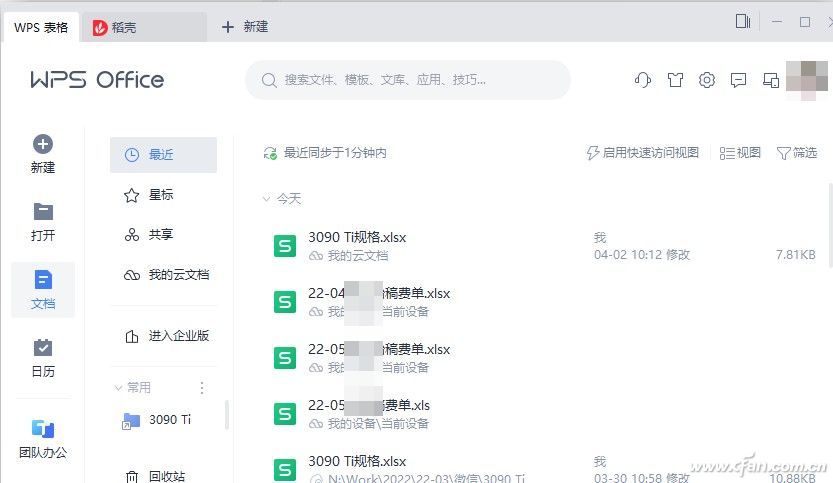The width and height of the screenshot is (833, 483).
Task: Switch to the 稻壳 tab
Action: click(x=143, y=28)
